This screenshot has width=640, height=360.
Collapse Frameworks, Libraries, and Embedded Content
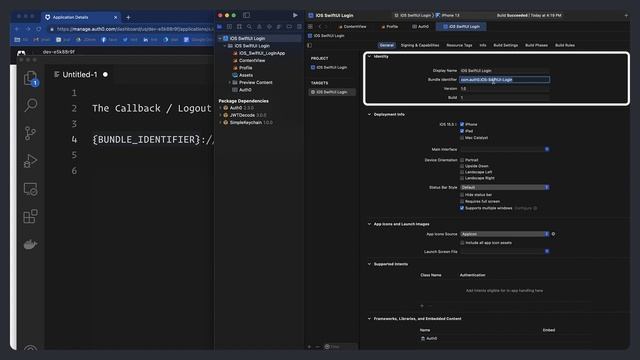pyautogui.click(x=369, y=319)
